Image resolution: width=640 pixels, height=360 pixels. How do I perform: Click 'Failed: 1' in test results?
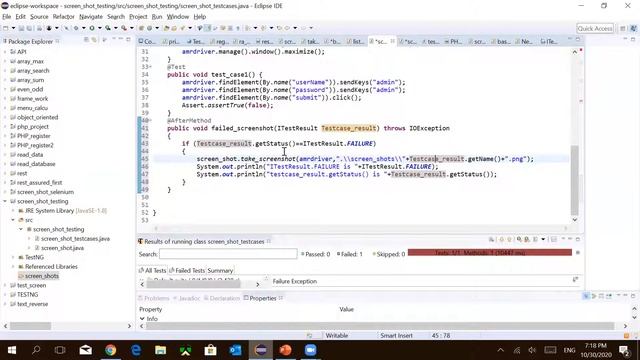click(x=350, y=254)
